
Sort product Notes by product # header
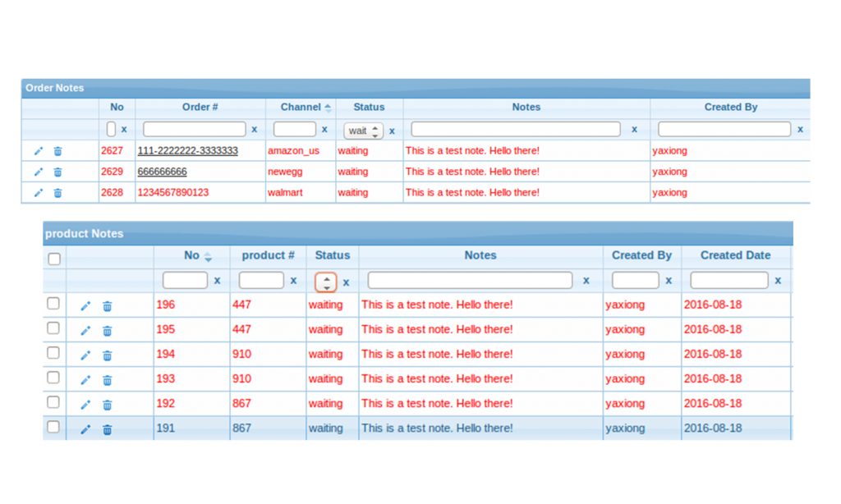pyautogui.click(x=269, y=256)
